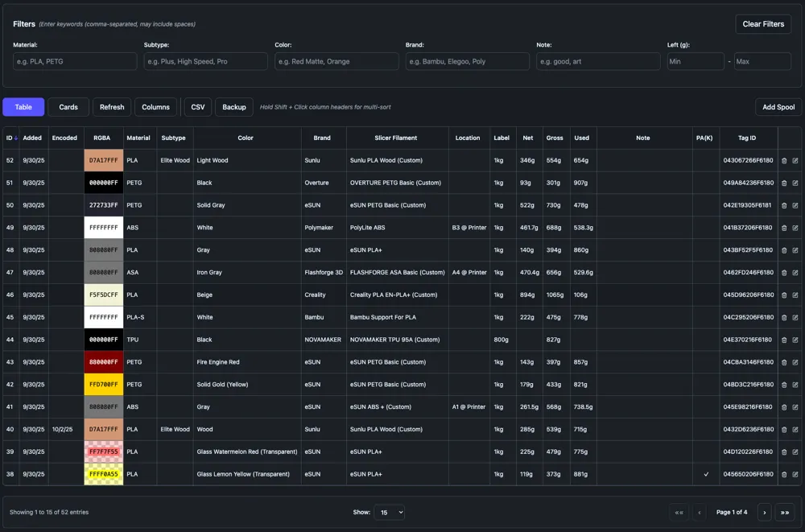Click the Clear Filters button
Image resolution: width=805 pixels, height=532 pixels.
[x=763, y=24]
